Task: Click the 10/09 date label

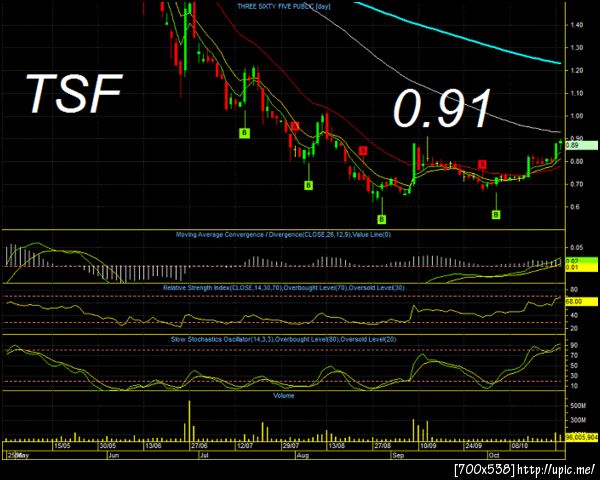Action: 428,446
